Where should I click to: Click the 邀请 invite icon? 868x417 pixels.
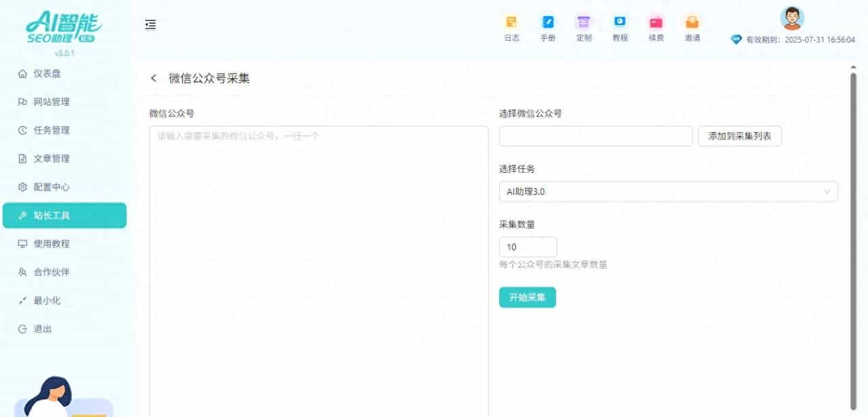click(692, 22)
